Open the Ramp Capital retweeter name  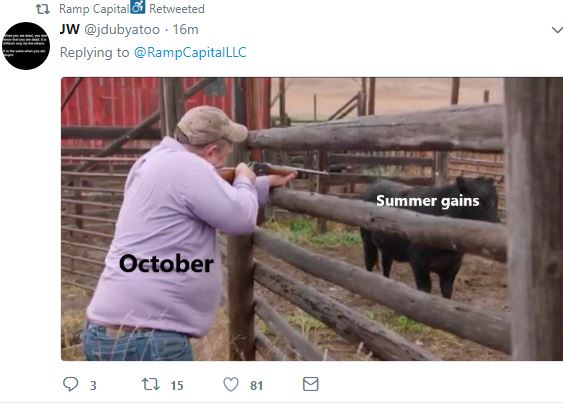click(94, 9)
